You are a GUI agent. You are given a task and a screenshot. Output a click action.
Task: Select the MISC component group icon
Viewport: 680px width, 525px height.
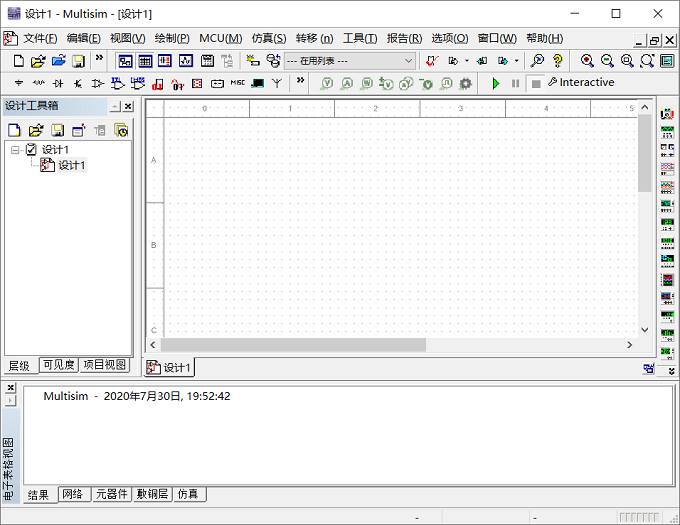tap(238, 83)
